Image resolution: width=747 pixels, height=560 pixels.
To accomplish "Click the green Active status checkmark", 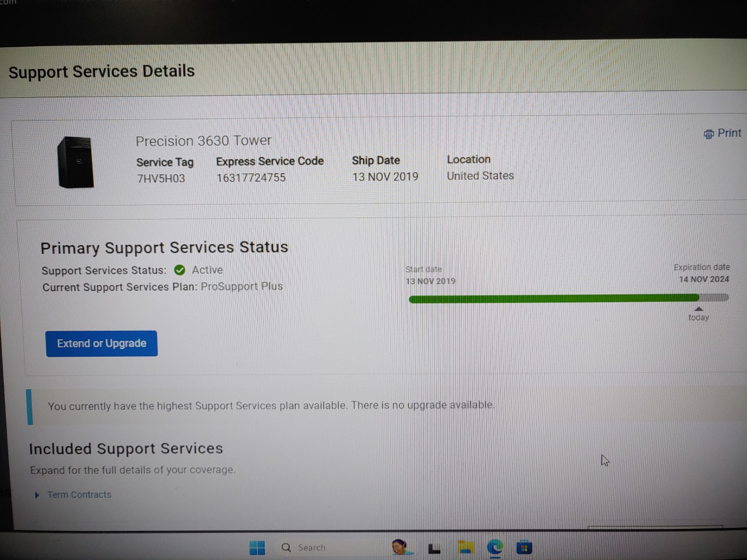I will point(180,270).
